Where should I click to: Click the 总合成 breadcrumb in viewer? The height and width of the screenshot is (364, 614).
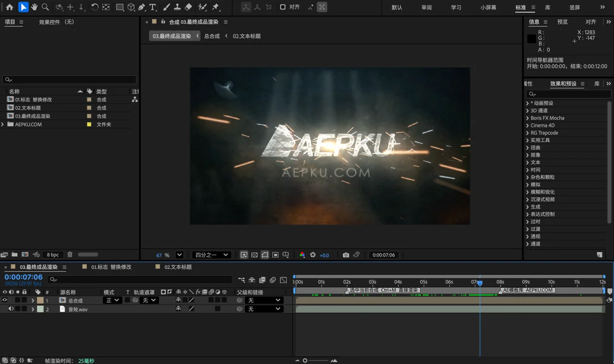click(212, 36)
